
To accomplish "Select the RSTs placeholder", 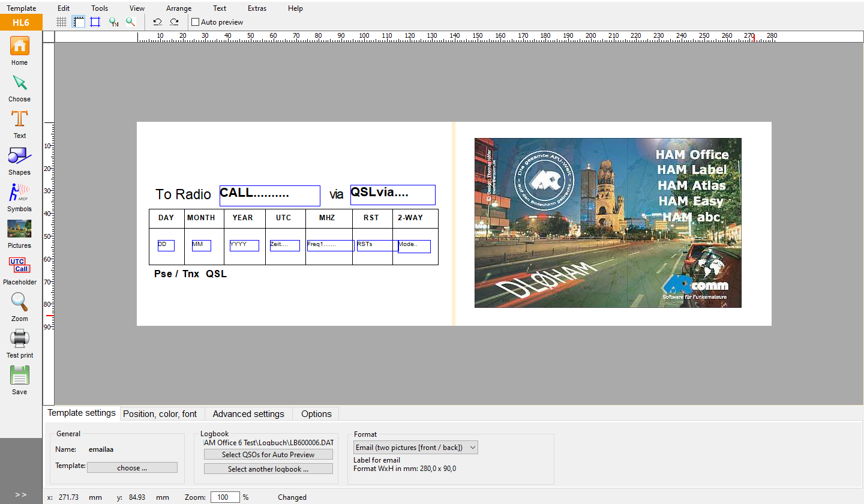I will pyautogui.click(x=377, y=245).
